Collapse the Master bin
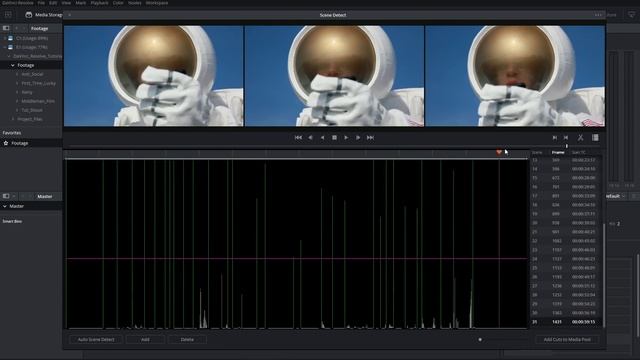The image size is (640, 360). click(x=5, y=207)
